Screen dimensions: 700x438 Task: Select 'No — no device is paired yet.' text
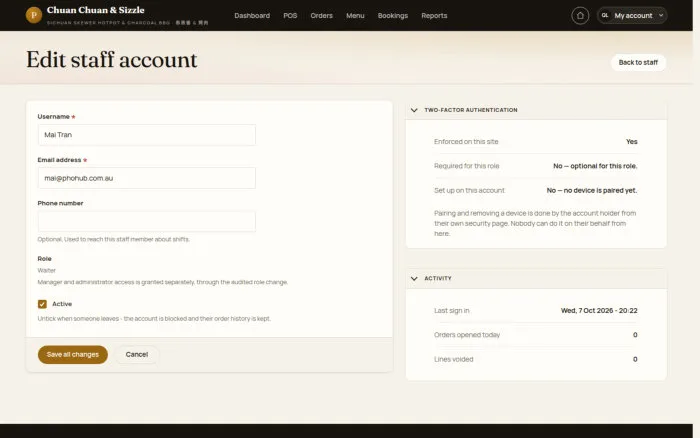pos(592,190)
